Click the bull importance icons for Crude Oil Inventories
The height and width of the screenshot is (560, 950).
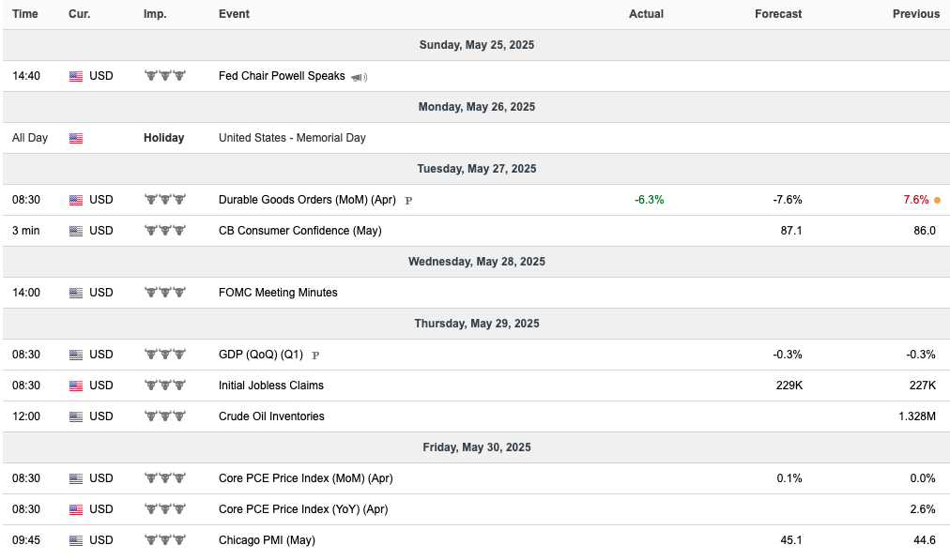click(165, 416)
